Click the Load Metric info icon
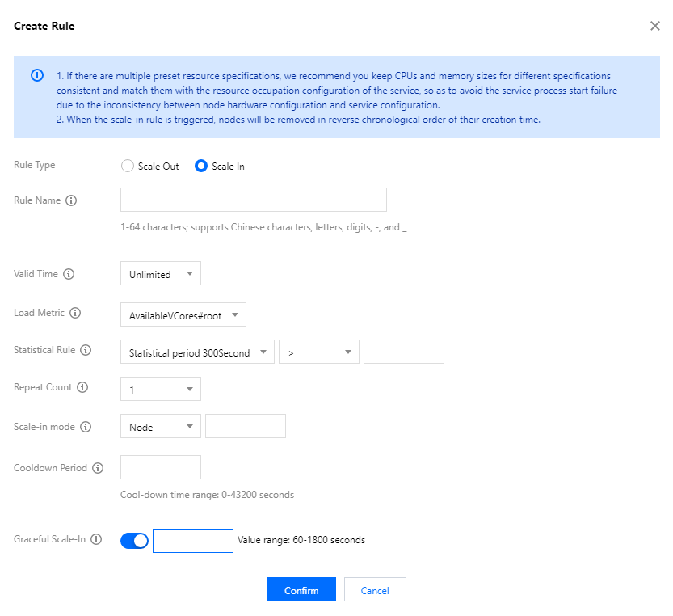Image resolution: width=673 pixels, height=616 pixels. point(76,313)
